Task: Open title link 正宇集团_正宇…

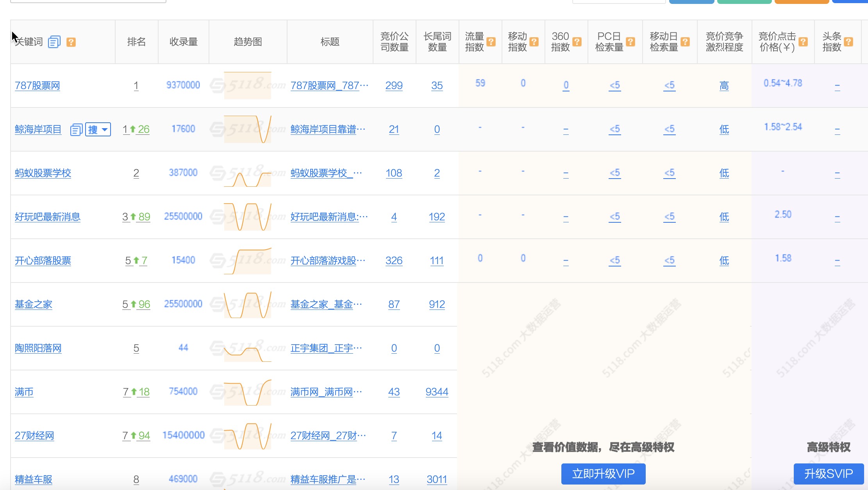Action: [326, 348]
